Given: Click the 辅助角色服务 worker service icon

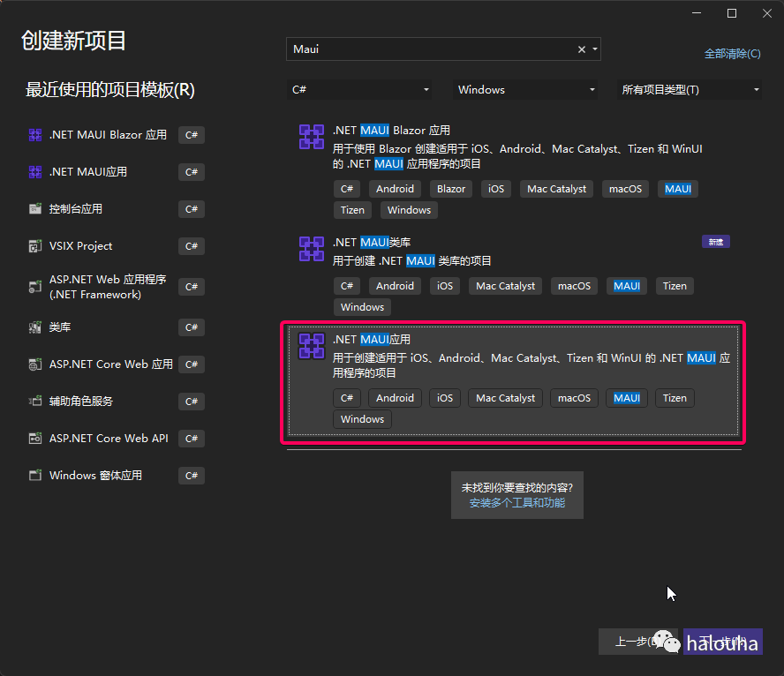Looking at the screenshot, I should click(x=35, y=402).
